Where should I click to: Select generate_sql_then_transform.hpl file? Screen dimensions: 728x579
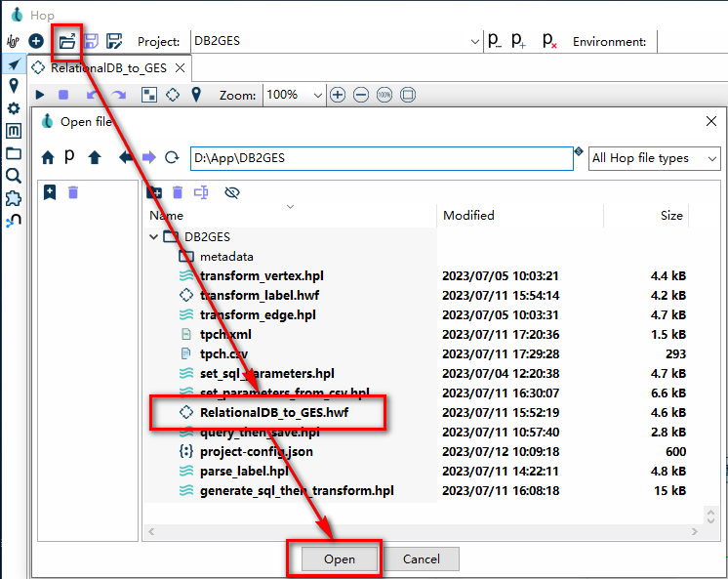(297, 491)
